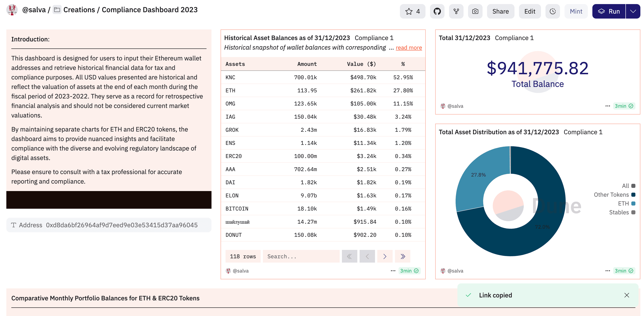
Task: Search within the asset table
Action: [301, 256]
